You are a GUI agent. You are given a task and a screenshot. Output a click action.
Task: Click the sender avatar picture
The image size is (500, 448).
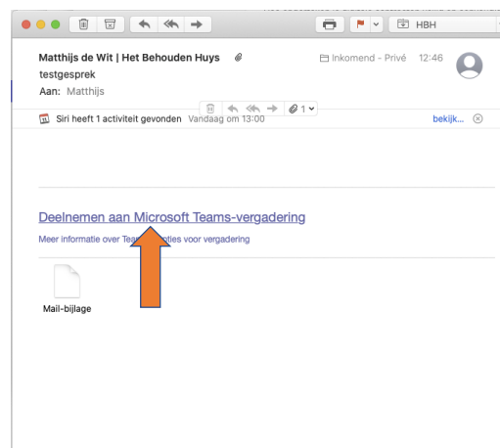click(x=469, y=66)
